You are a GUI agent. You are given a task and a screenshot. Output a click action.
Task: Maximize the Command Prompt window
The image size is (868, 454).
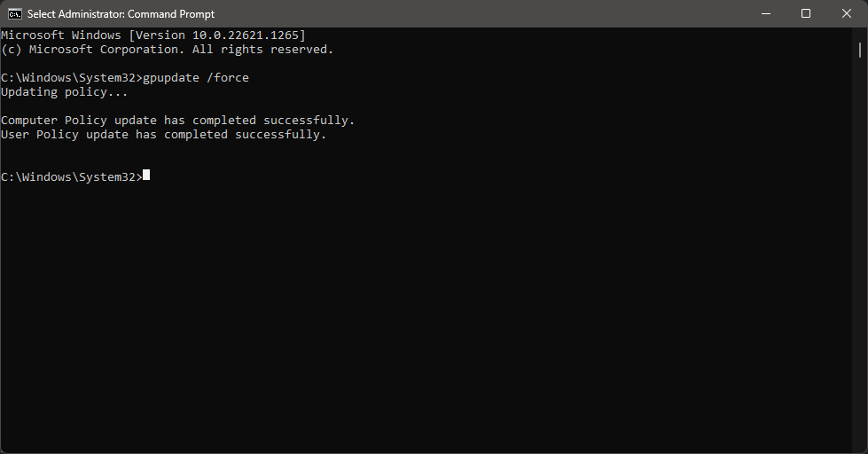tap(806, 14)
